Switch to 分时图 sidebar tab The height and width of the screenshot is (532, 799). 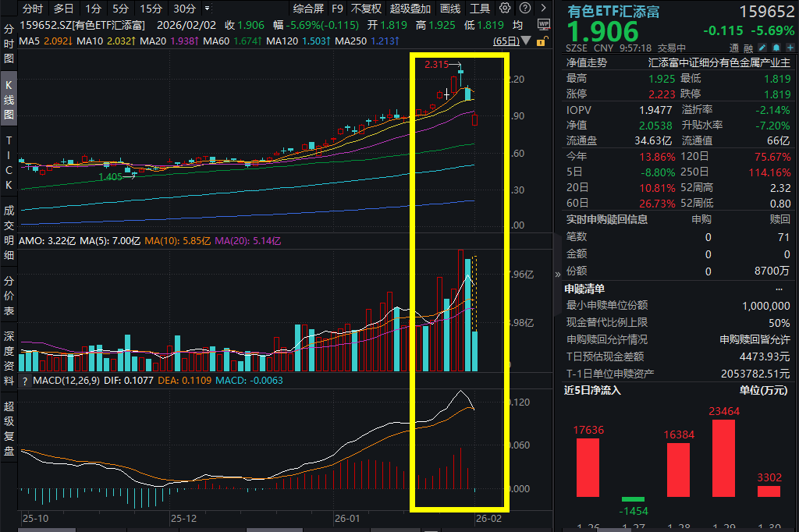coord(9,44)
